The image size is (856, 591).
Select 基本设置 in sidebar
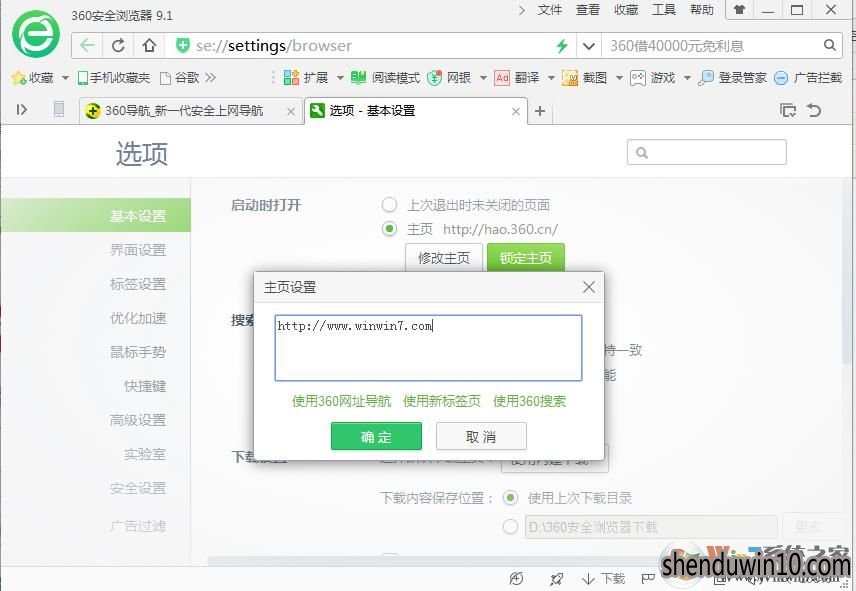pos(96,216)
